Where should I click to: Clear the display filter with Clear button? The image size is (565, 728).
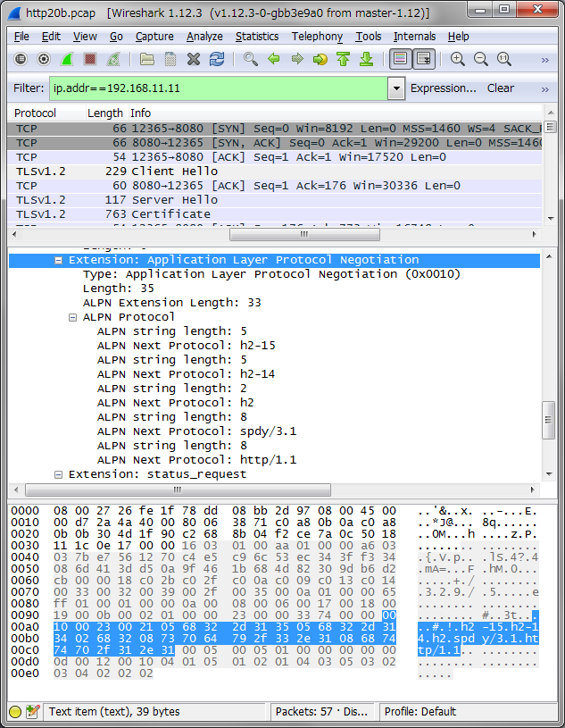[x=500, y=88]
